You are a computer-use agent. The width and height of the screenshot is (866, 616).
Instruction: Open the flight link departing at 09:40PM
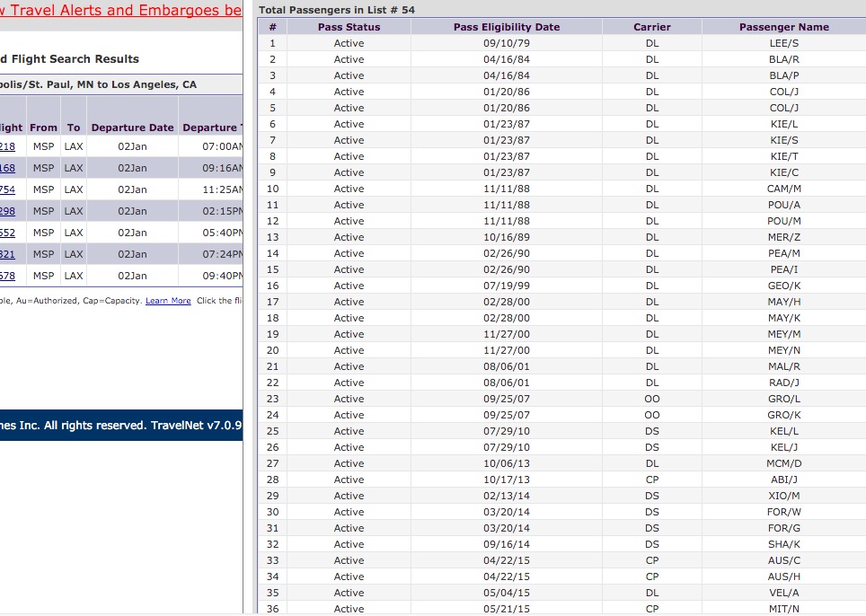coord(7,276)
